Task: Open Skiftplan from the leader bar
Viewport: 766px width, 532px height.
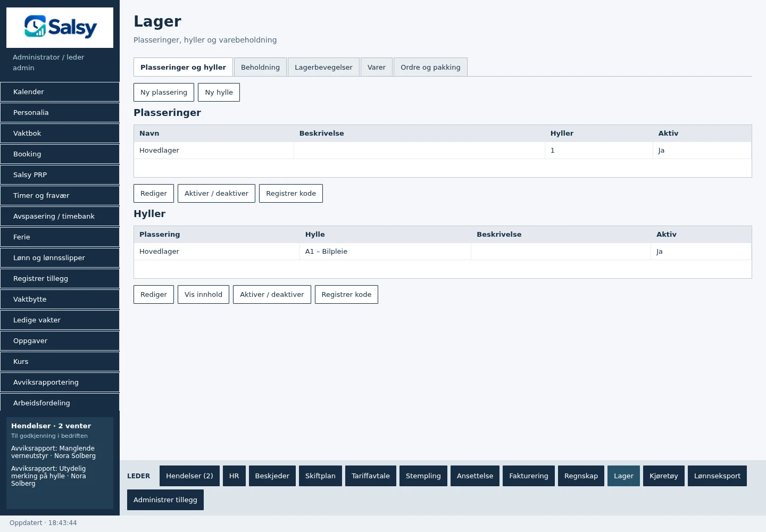Action: pyautogui.click(x=320, y=476)
